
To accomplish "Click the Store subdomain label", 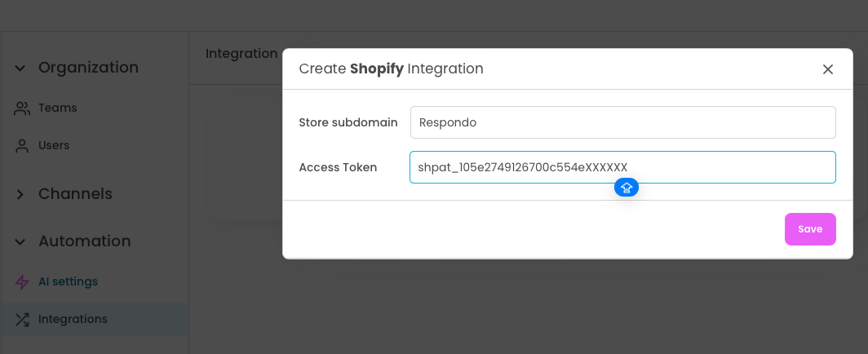I will 348,122.
